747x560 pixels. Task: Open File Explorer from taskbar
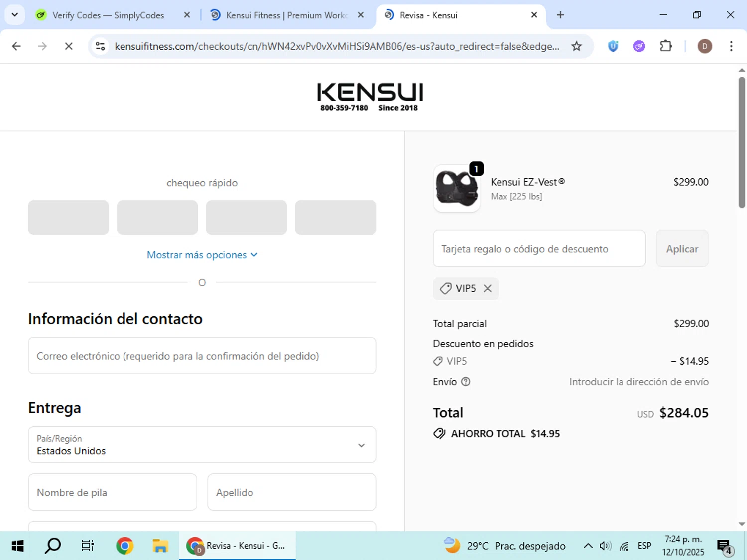coord(160,546)
